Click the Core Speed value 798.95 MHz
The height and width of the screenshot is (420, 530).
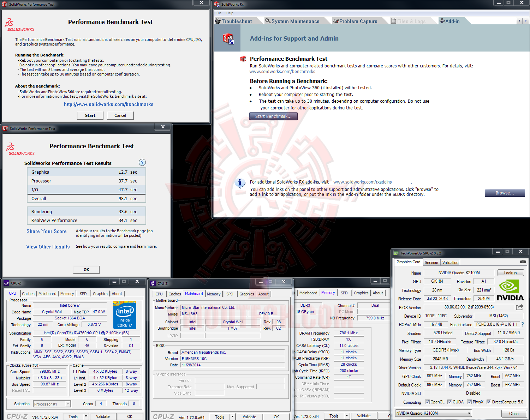tap(49, 372)
